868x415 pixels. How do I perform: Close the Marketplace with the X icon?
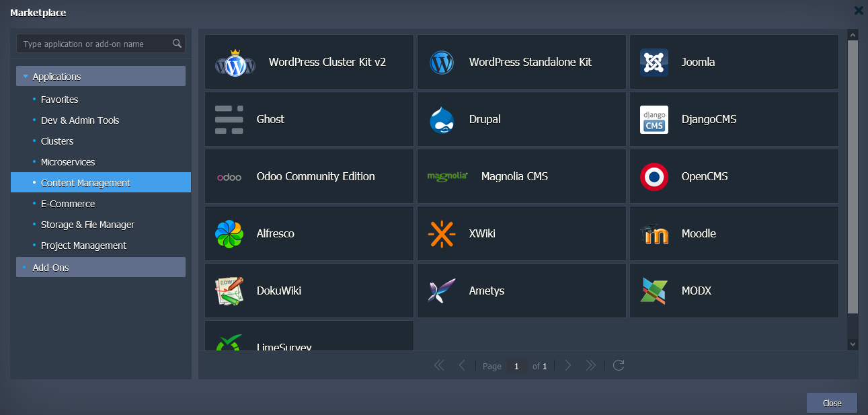[859, 10]
